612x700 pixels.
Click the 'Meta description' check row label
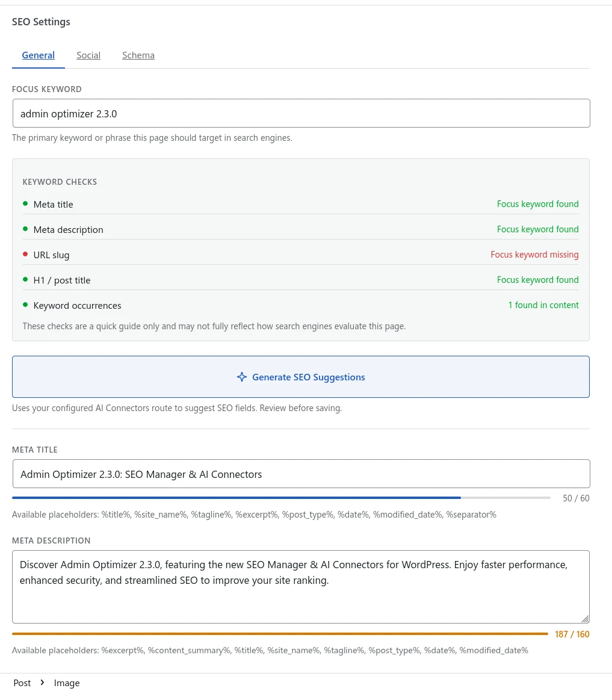(x=68, y=230)
